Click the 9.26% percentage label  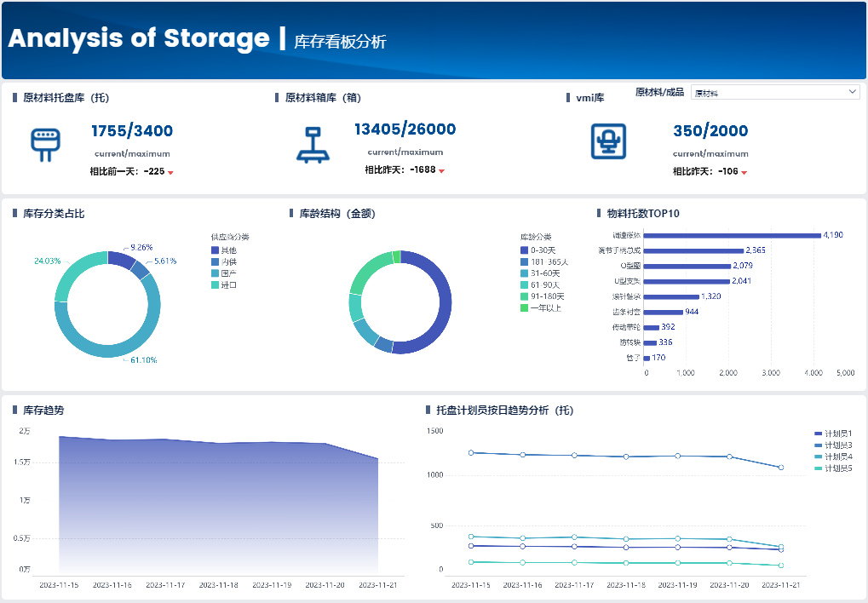point(141,248)
